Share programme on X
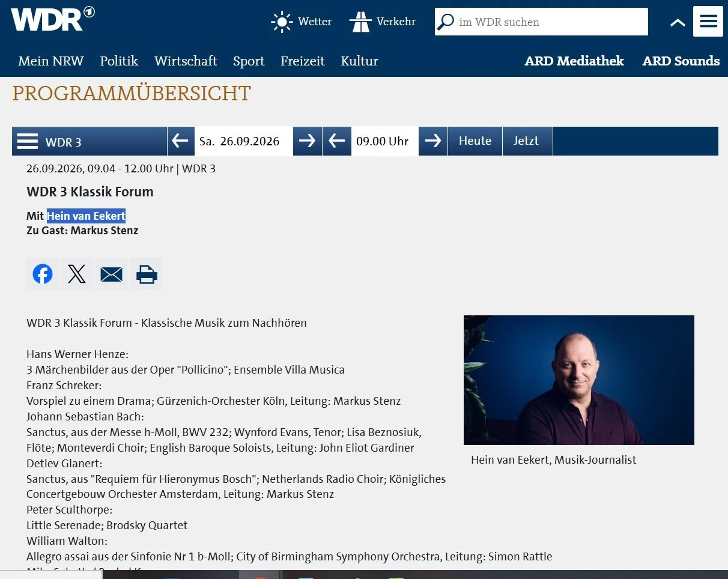The height and width of the screenshot is (579, 728). [77, 274]
